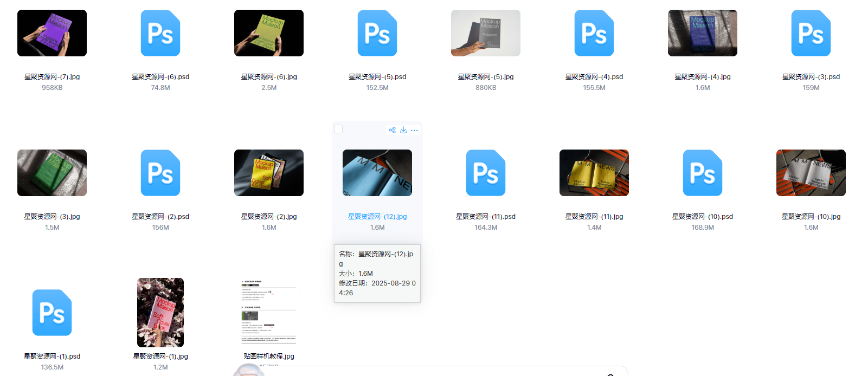The image size is (868, 376).
Task: Open the highlighted link 星聚资源网-(12).jpg
Action: (x=377, y=217)
